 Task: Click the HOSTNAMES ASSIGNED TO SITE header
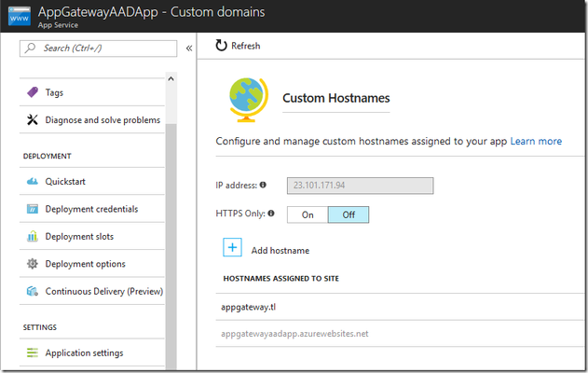(x=280, y=279)
